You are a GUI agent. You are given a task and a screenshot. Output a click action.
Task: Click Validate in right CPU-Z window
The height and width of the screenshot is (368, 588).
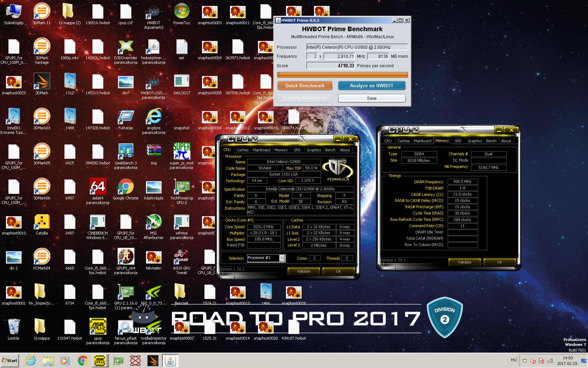(464, 262)
